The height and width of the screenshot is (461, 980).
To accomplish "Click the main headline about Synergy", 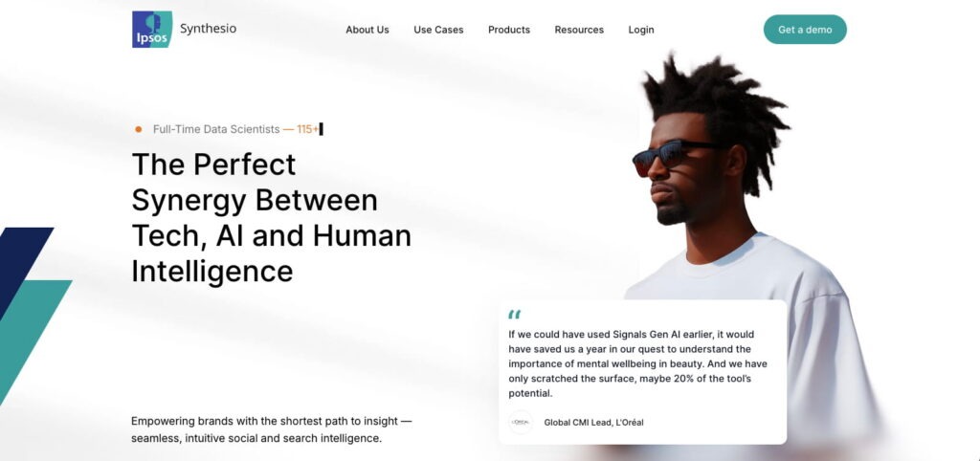I will point(271,218).
